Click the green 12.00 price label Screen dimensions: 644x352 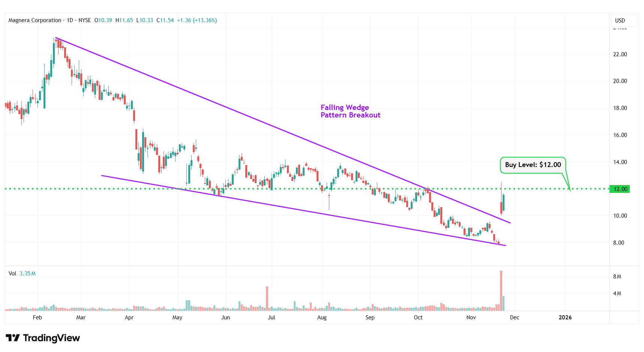pyautogui.click(x=620, y=189)
